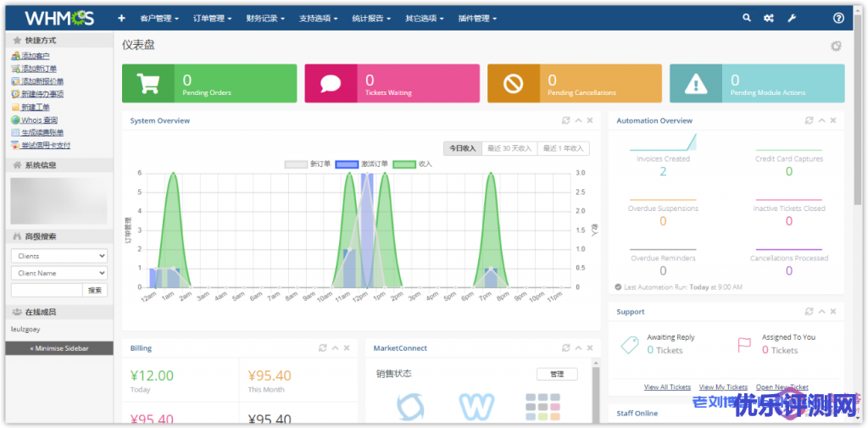Open dashboard settings gear icon
The image size is (868, 428).
[x=836, y=46]
